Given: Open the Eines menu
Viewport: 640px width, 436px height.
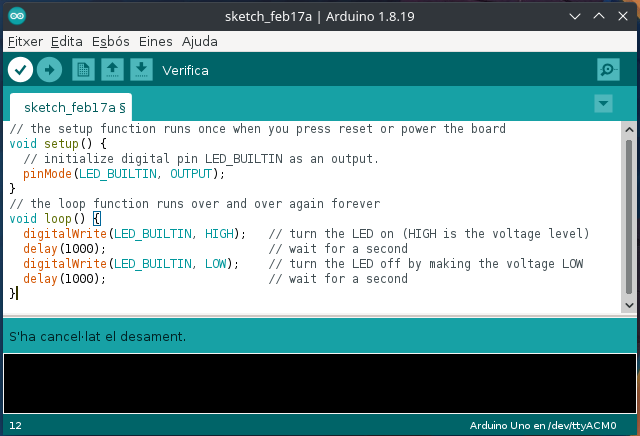Looking at the screenshot, I should [155, 42].
